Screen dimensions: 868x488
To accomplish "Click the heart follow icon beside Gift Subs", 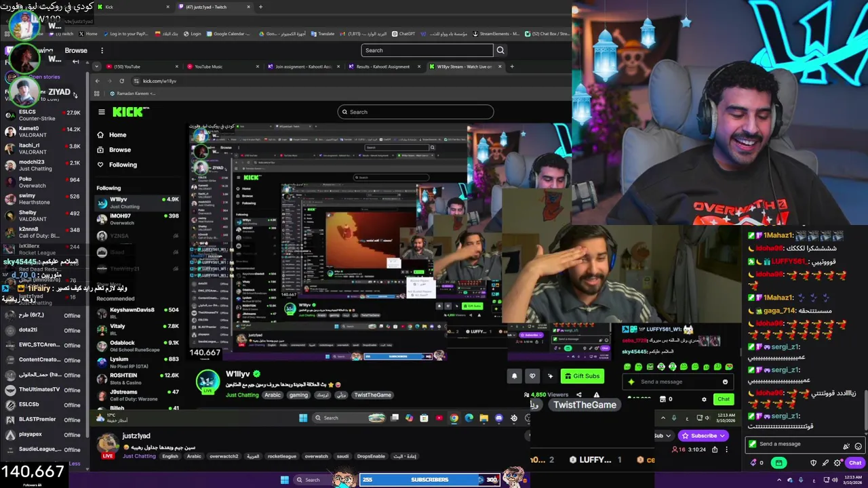I will (532, 376).
